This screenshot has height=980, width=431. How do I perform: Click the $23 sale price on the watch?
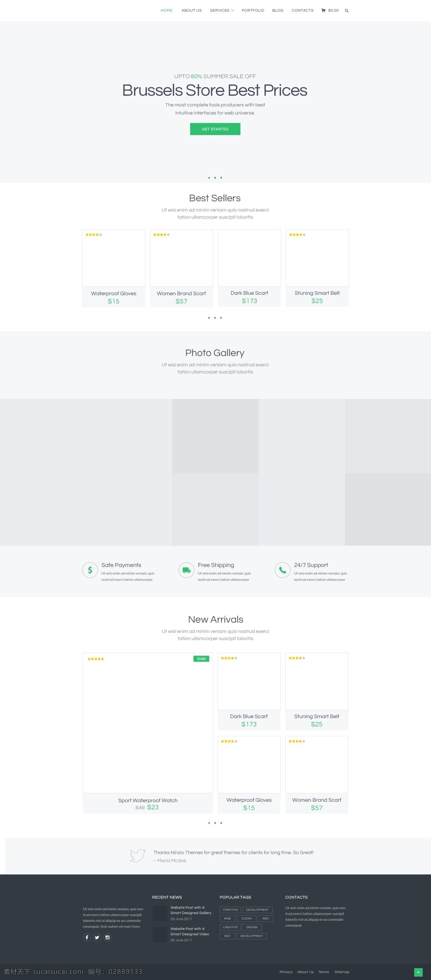point(153,807)
